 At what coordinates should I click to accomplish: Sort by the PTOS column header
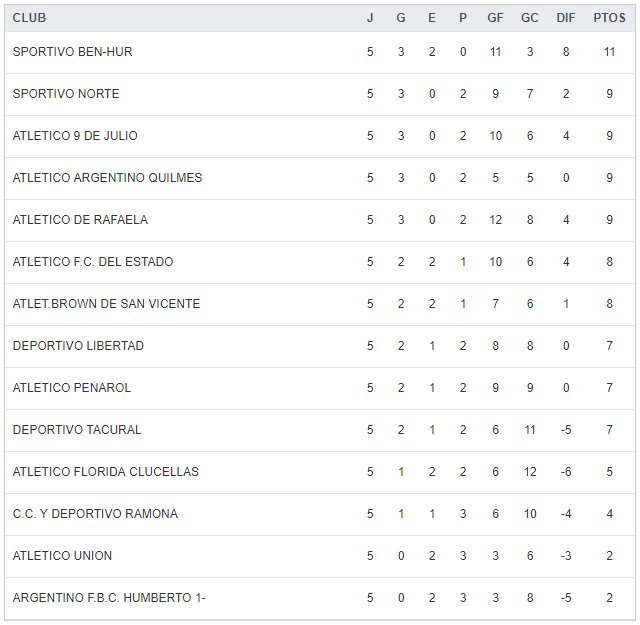[609, 18]
